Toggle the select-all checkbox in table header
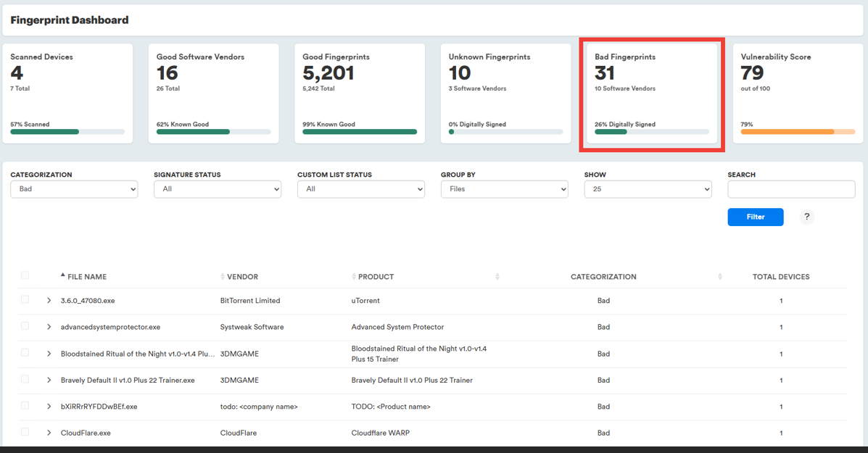This screenshot has height=453, width=868. (x=25, y=275)
